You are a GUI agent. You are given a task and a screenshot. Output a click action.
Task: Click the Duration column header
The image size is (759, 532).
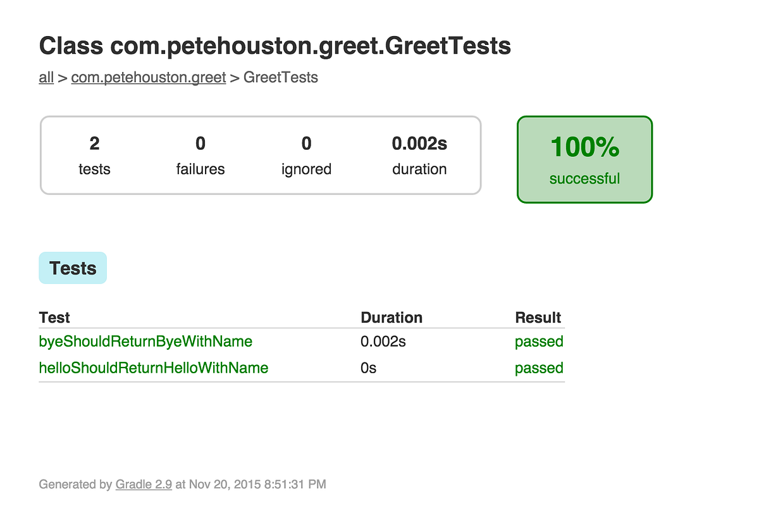coord(392,317)
